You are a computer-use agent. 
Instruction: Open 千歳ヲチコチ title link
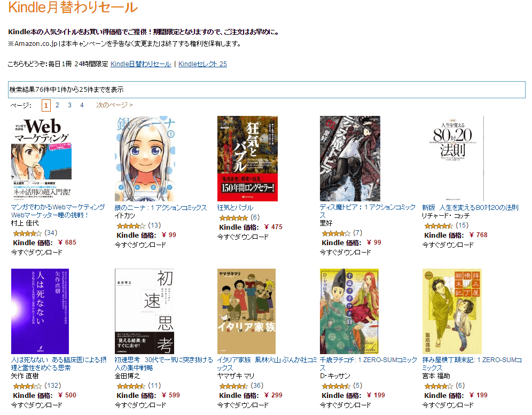tap(369, 364)
